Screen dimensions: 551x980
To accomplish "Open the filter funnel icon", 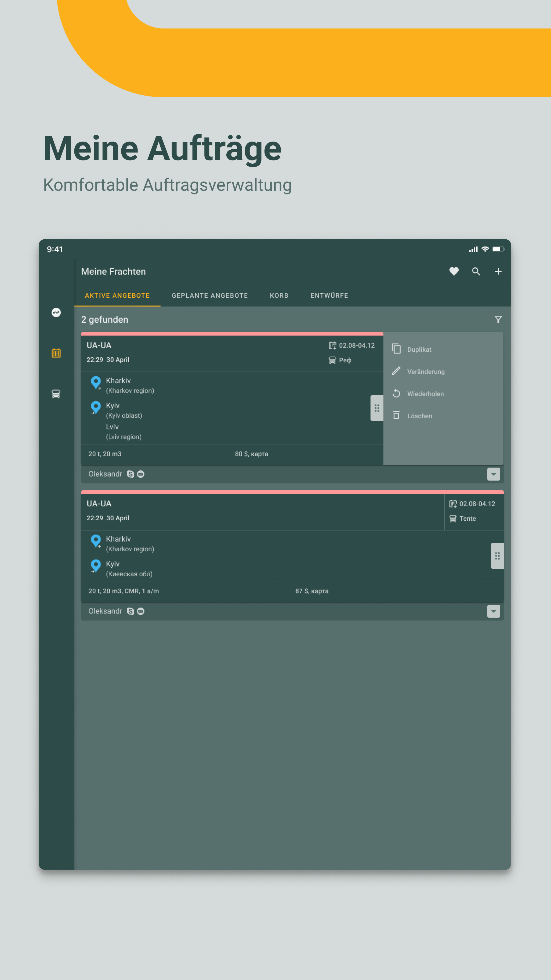I will (x=498, y=320).
